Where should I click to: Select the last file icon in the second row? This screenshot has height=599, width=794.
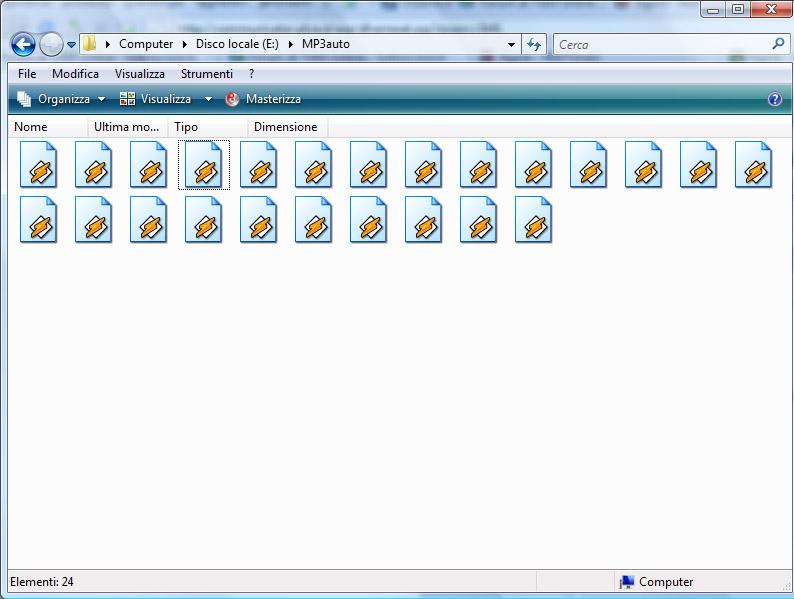tap(534, 219)
